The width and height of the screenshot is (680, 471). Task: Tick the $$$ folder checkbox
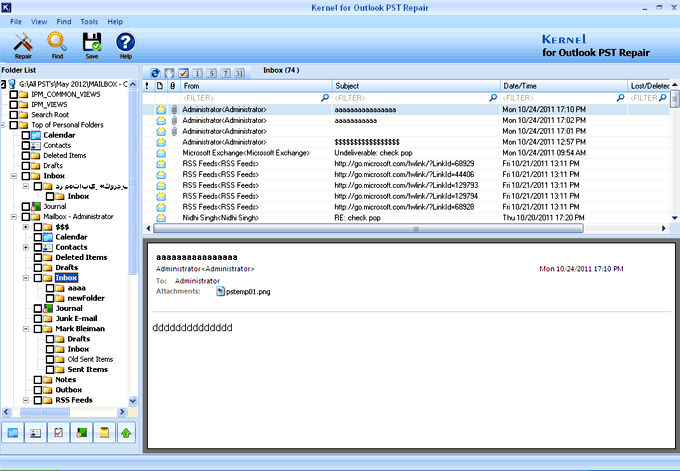pos(38,227)
